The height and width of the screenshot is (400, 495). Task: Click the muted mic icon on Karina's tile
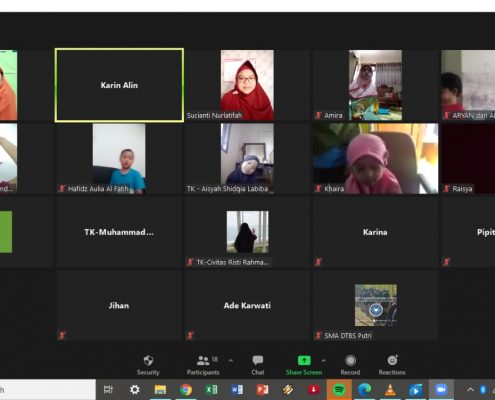[318, 262]
